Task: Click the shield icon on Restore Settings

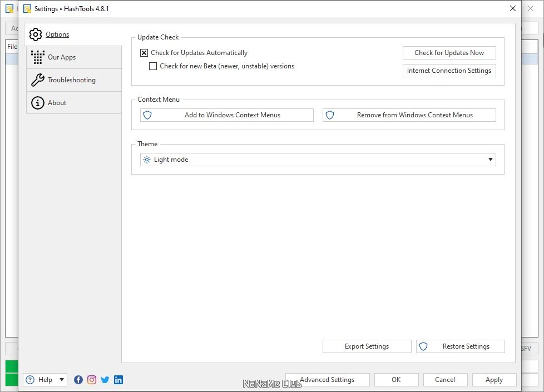Action: (423, 346)
